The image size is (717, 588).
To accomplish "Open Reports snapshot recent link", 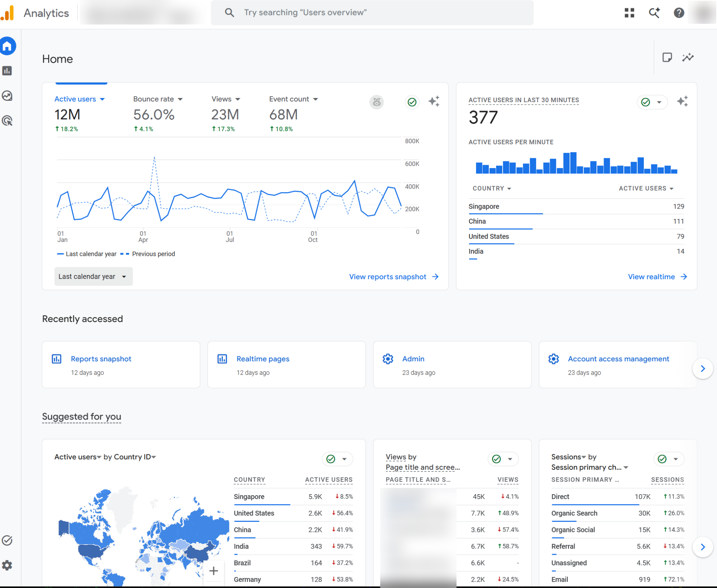I will click(101, 359).
